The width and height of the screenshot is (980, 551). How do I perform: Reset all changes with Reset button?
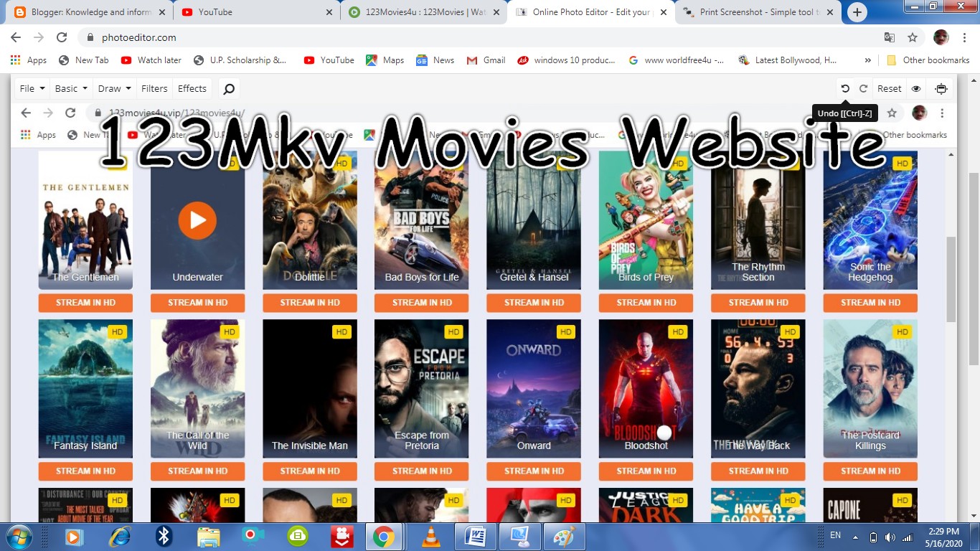point(889,89)
